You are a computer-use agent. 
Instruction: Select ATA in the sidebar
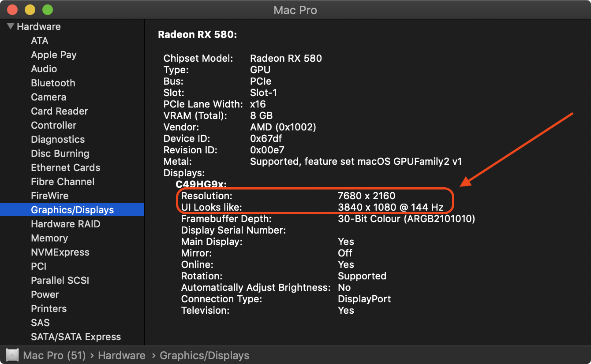pos(40,41)
